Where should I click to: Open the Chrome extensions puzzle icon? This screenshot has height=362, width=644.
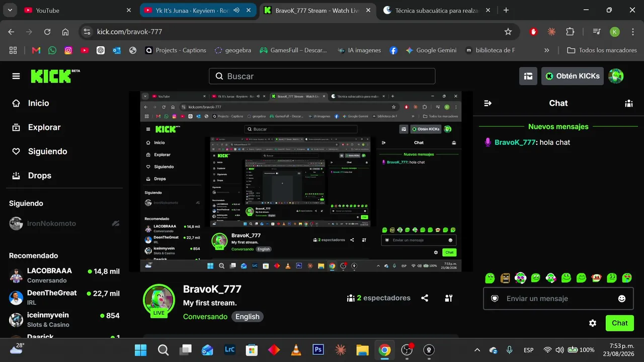pos(570,32)
